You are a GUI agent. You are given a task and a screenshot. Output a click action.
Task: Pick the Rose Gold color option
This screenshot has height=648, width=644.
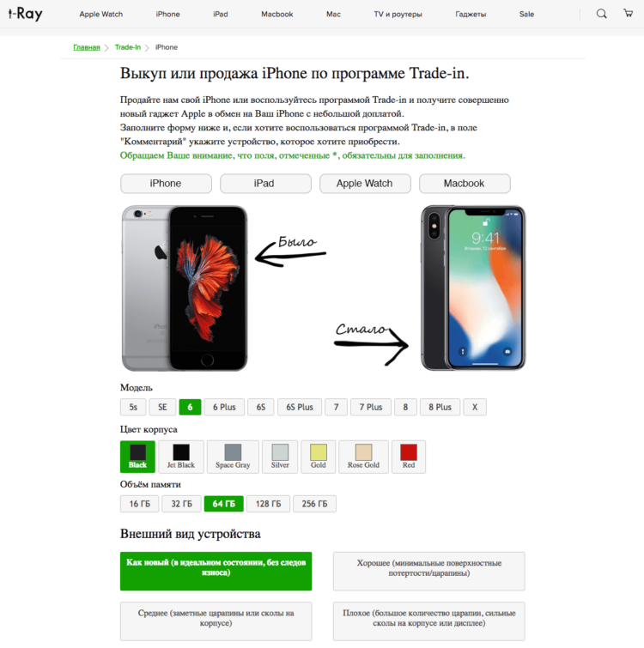pos(363,457)
